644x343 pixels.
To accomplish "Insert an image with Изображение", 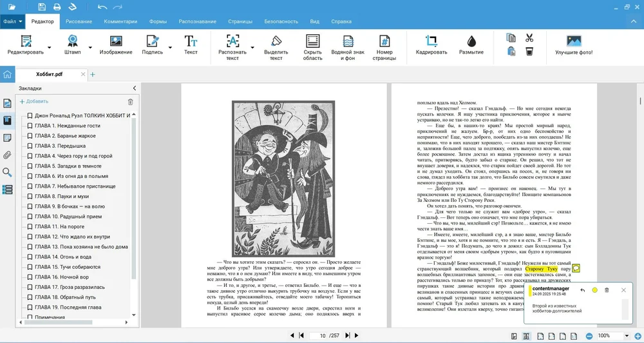I will tap(116, 45).
